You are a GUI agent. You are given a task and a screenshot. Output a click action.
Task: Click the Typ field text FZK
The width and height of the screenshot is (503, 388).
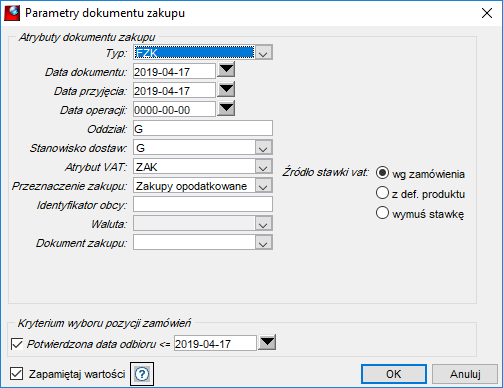pyautogui.click(x=146, y=53)
